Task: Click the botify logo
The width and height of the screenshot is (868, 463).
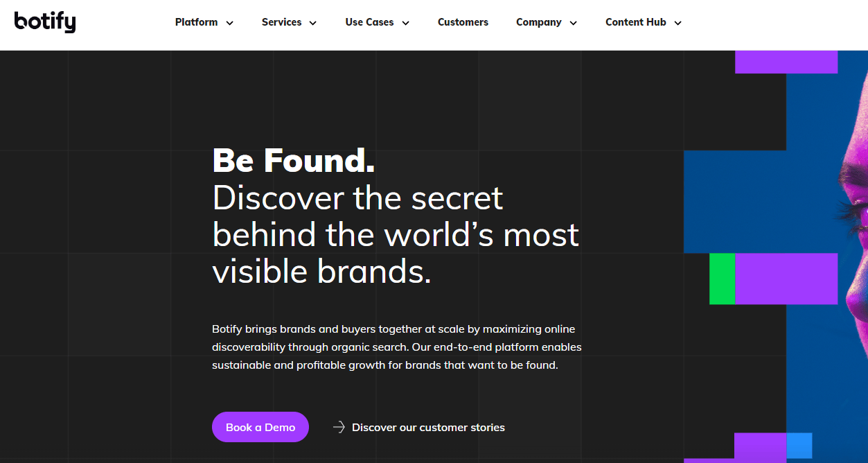Action: coord(44,22)
